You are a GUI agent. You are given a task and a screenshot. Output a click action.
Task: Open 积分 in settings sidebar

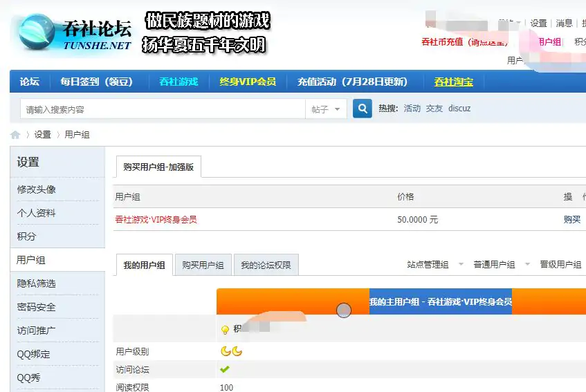pos(26,236)
